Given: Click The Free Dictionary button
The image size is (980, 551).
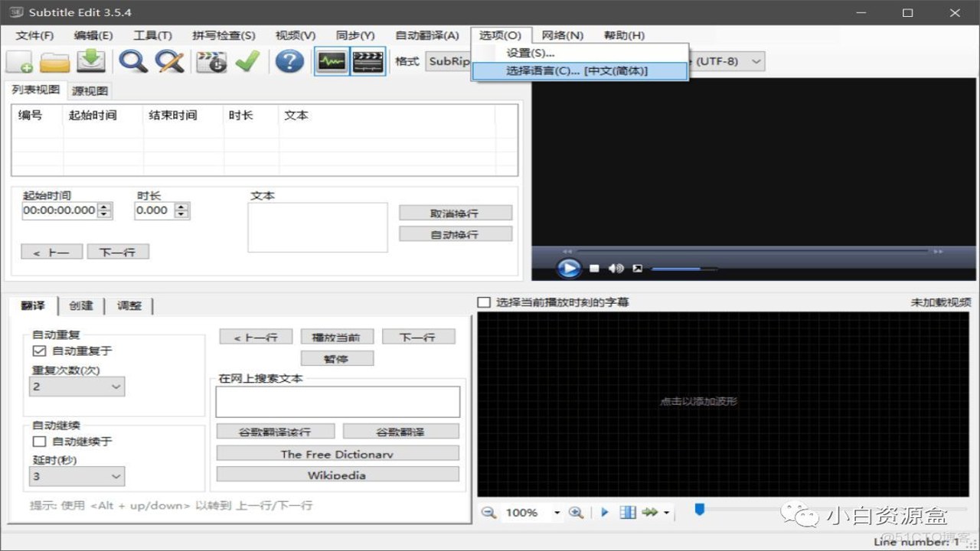Looking at the screenshot, I should [x=338, y=453].
